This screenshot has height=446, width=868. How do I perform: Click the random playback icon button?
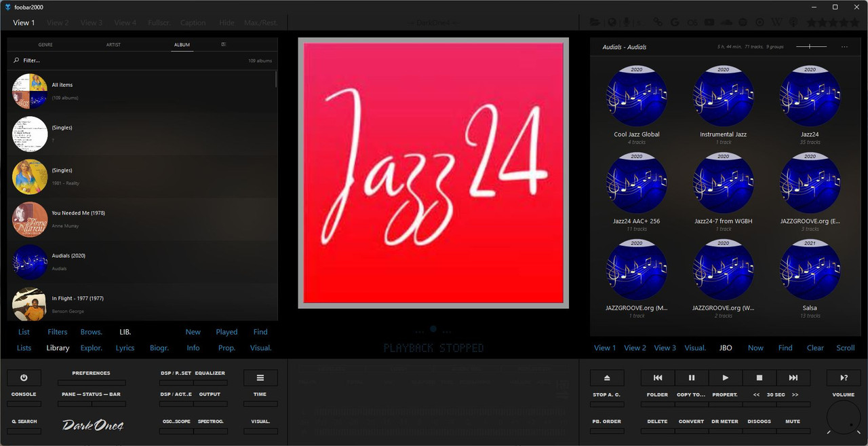coord(844,377)
